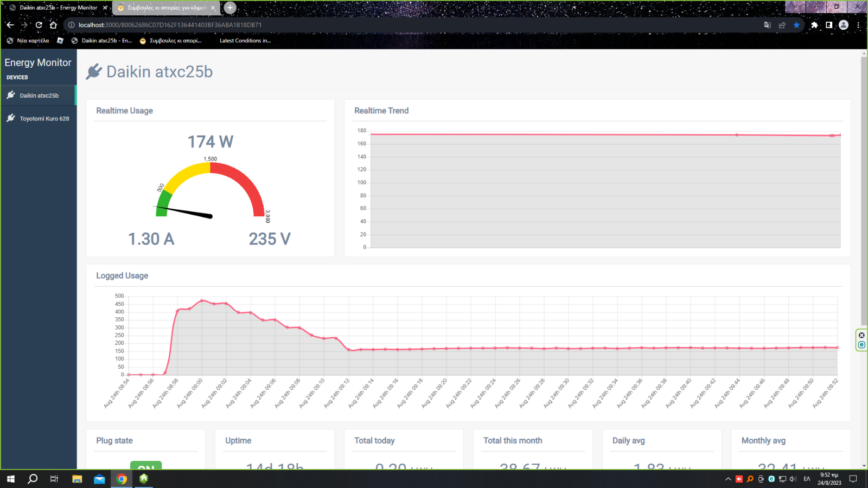Click the Energy Monitor sidebar title
This screenshot has height=488, width=868.
click(x=38, y=62)
